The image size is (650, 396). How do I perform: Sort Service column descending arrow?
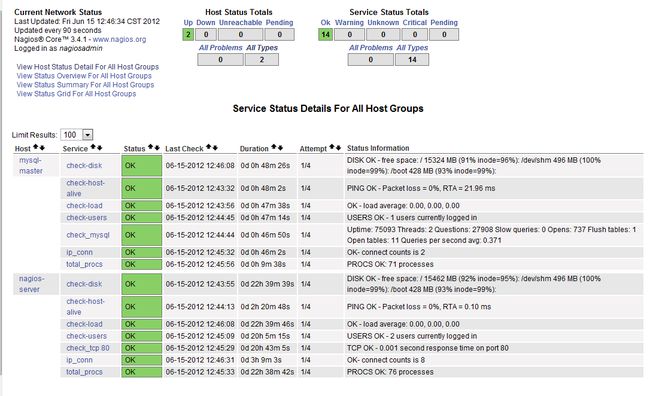point(99,147)
